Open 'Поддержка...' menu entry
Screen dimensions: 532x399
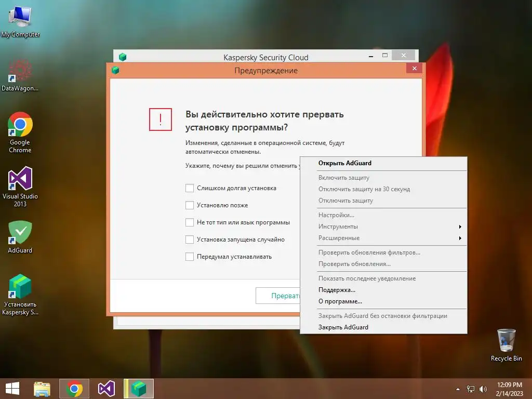(x=383, y=290)
